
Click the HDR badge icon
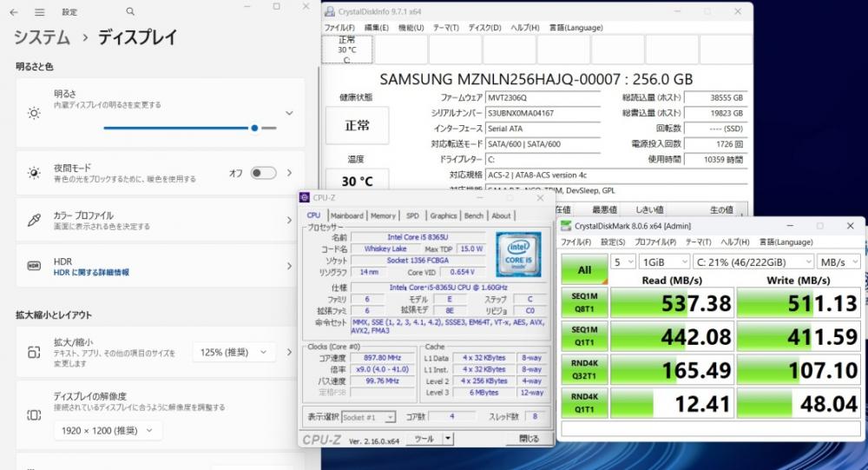pos(34,266)
